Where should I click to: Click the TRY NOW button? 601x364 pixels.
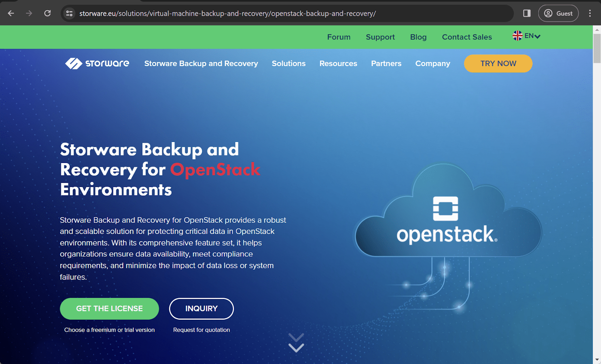tap(498, 63)
